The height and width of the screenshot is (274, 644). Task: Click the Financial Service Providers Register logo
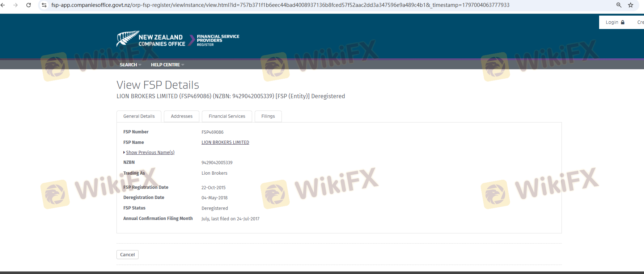pyautogui.click(x=218, y=40)
